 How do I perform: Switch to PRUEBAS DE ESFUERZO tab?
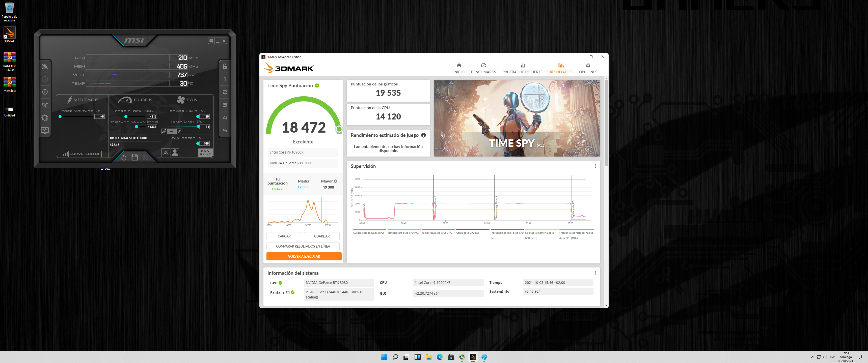pyautogui.click(x=523, y=68)
